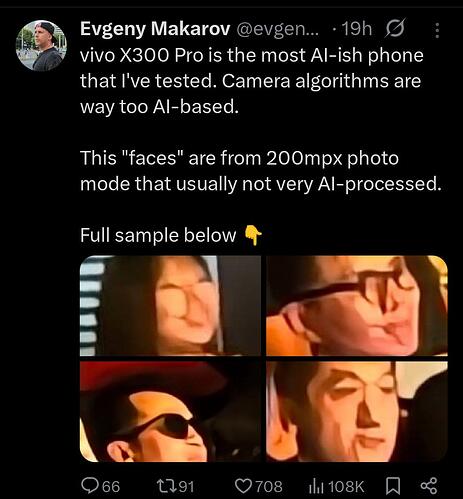Click the 708 likes count

coord(269,486)
